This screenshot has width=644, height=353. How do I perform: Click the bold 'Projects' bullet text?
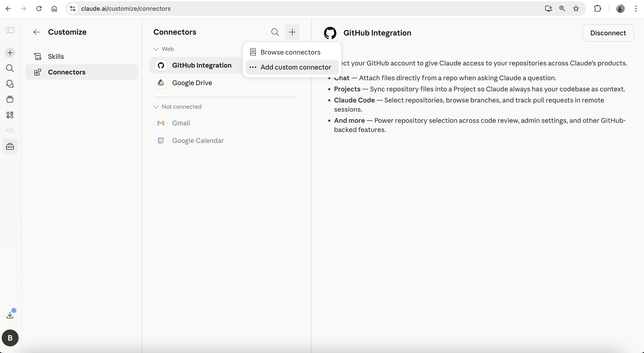[x=347, y=89]
